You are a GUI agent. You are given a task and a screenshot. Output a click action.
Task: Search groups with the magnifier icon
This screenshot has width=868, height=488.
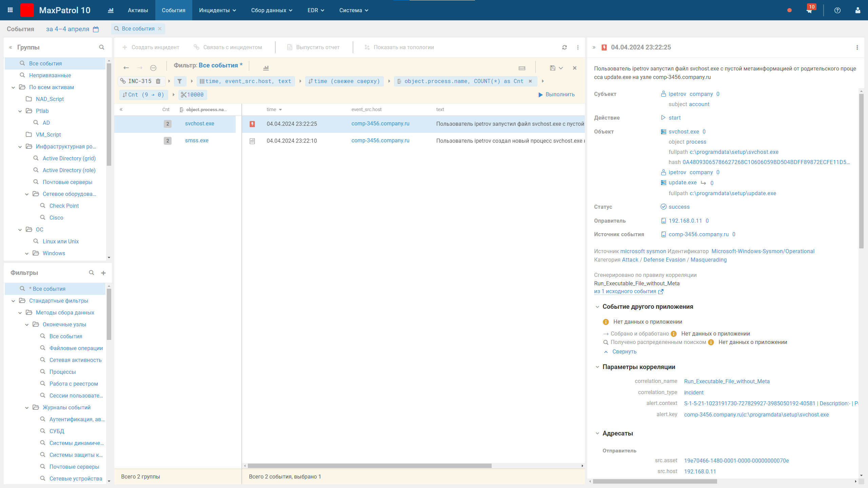(101, 47)
